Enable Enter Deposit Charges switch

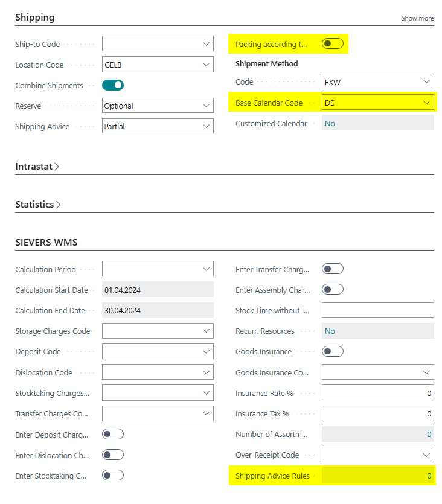click(113, 434)
